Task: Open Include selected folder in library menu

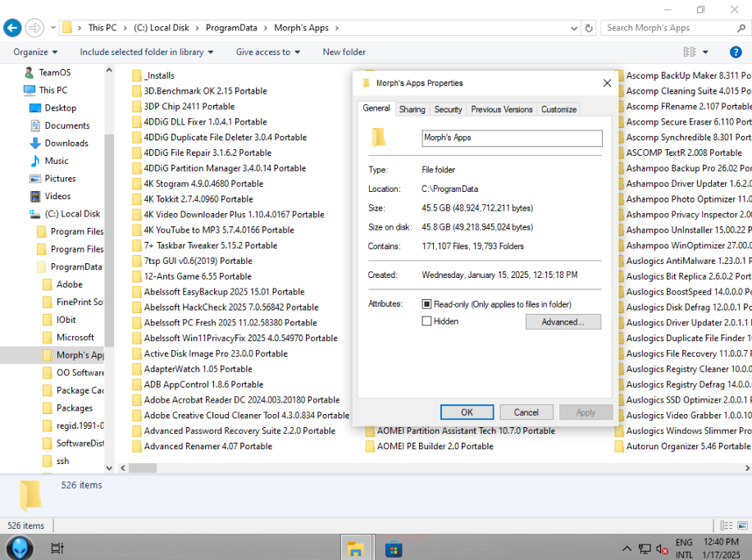Action: pos(146,52)
